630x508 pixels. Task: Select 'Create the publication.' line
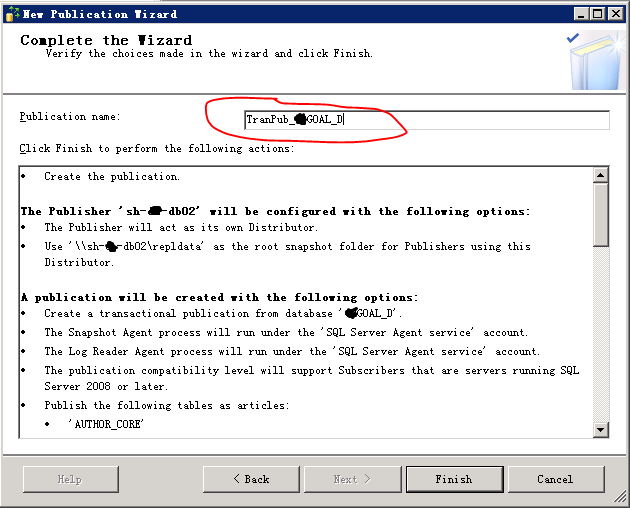coord(112,176)
